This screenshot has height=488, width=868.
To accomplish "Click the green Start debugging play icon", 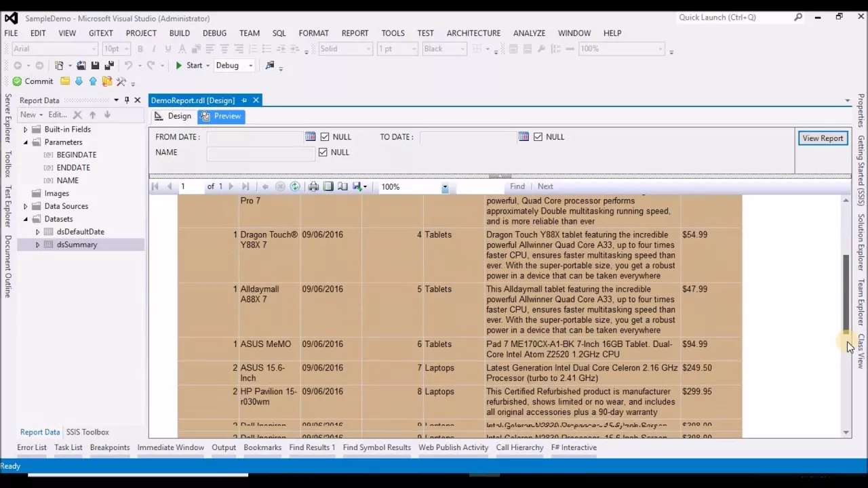I will (179, 66).
